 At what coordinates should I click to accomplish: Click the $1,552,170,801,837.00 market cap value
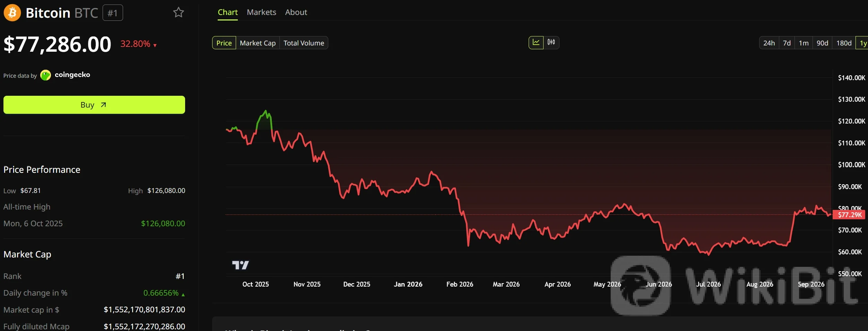(144, 309)
